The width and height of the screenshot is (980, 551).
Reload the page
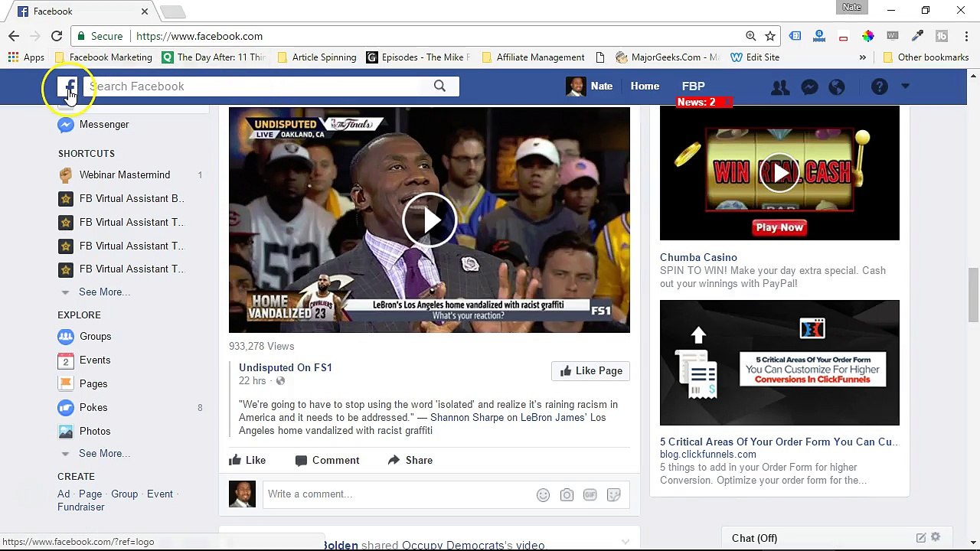point(57,36)
